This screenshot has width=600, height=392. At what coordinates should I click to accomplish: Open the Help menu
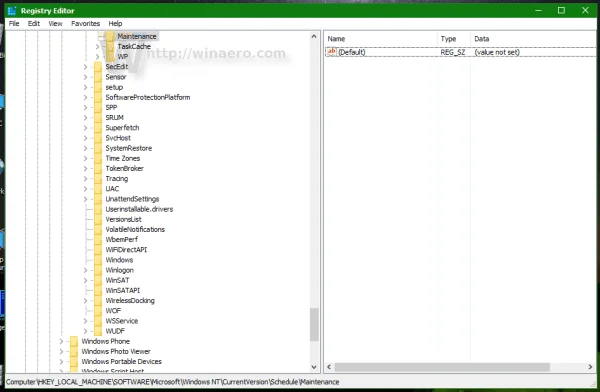pos(115,24)
